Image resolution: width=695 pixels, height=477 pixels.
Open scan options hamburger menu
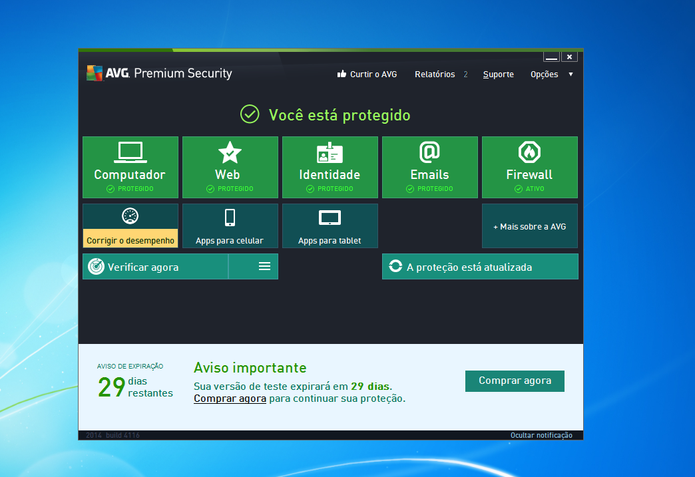click(265, 266)
